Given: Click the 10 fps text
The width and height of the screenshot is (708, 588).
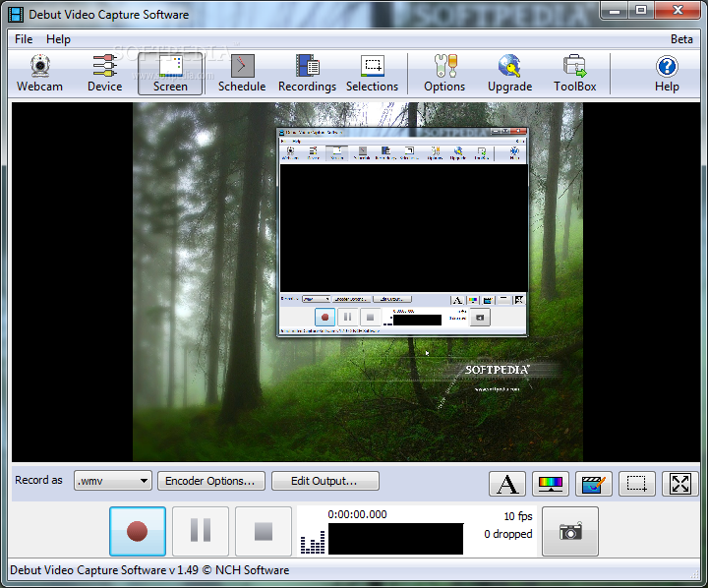Looking at the screenshot, I should click(518, 516).
